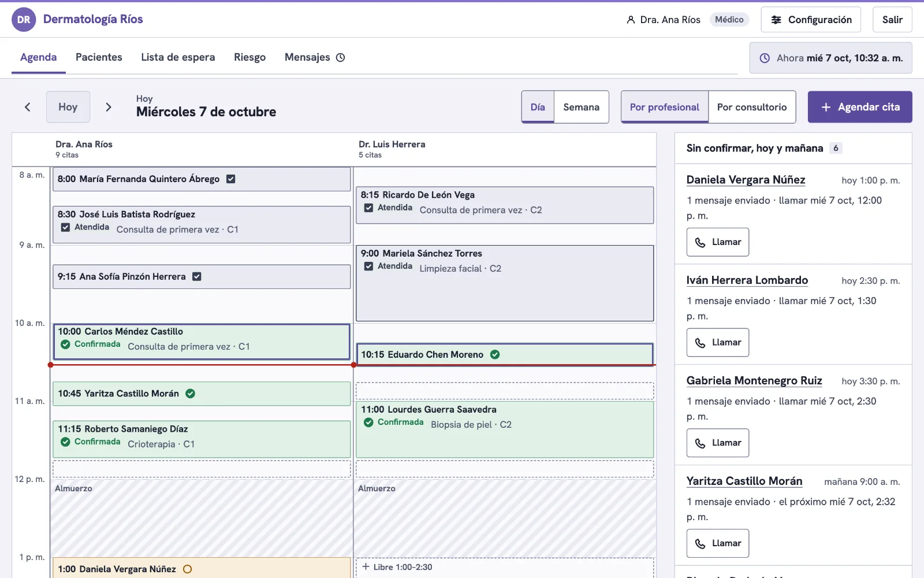This screenshot has height=578, width=924.
Task: Click pending circle icon on Daniela Vergara 1:00
Action: (x=187, y=569)
